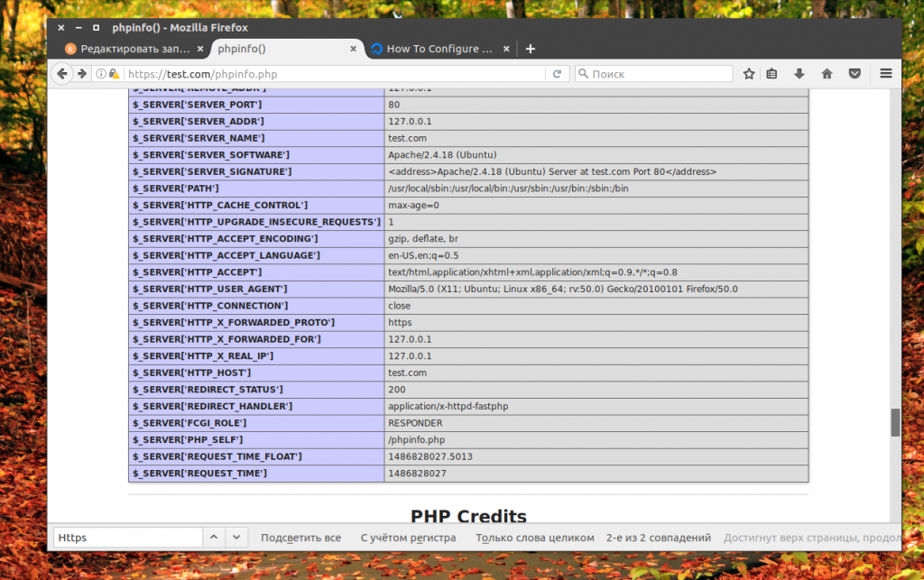Go to the browser home page
Viewport: 924px width, 580px height.
tap(825, 73)
